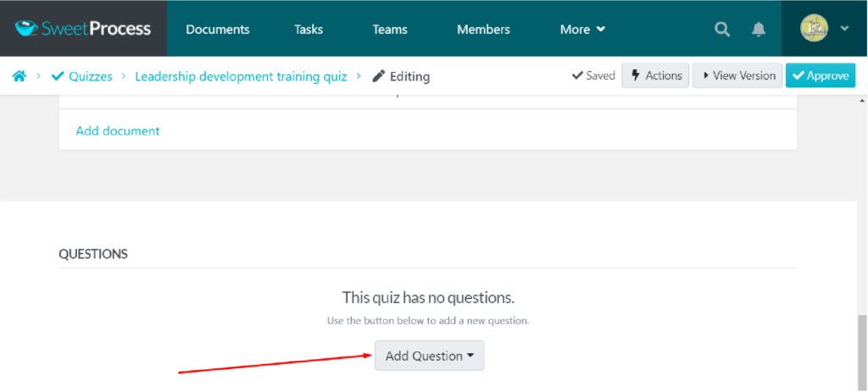Open search with magnifier icon
The image size is (868, 392).
[x=722, y=30]
